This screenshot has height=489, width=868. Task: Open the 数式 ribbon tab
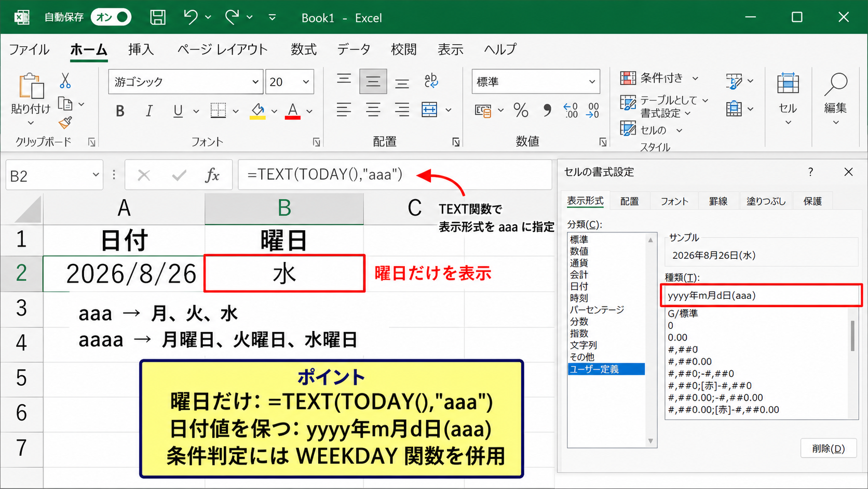coord(304,49)
